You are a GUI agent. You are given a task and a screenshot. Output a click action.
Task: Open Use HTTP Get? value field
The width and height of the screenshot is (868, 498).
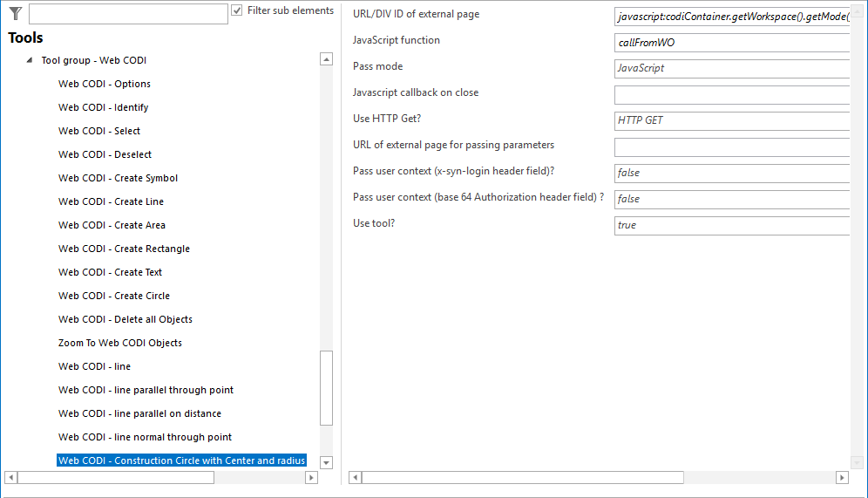point(731,121)
